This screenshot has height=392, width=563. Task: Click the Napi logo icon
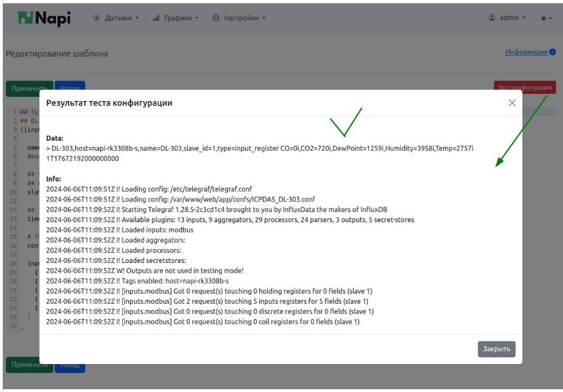pos(27,18)
